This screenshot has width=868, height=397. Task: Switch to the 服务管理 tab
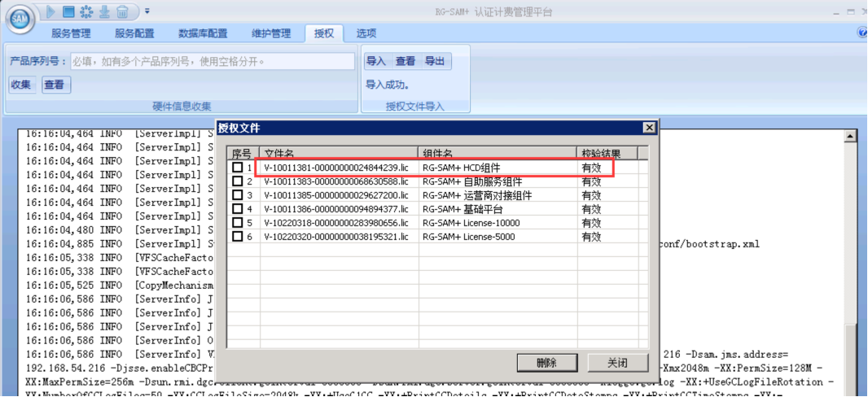[71, 33]
